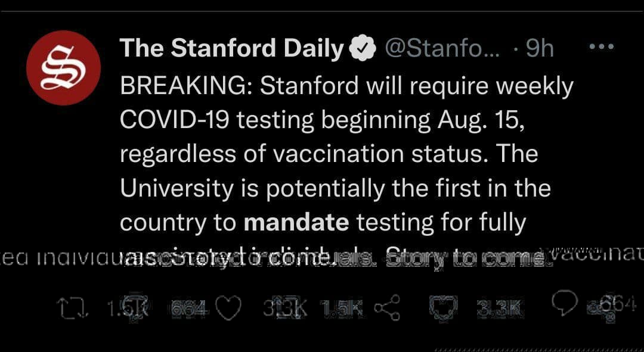Click the 664 count left of the heart
This screenshot has height=352, width=644.
click(x=188, y=308)
